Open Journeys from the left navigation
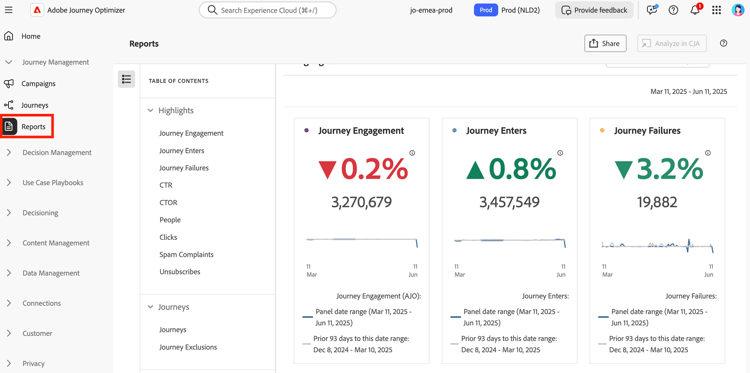Viewport: 750px width, 373px height. [34, 105]
